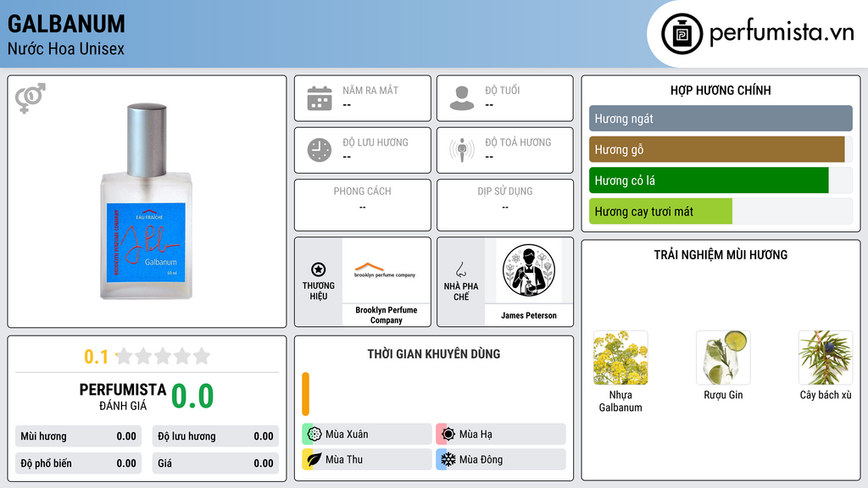Open the Cây bách xù note thumbnail

click(x=826, y=358)
